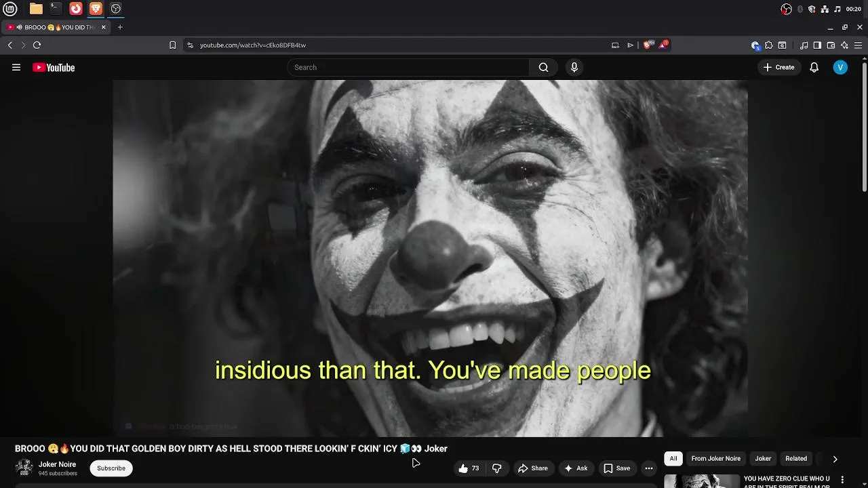
Task: Pause the video by clicking the player
Action: click(431, 258)
